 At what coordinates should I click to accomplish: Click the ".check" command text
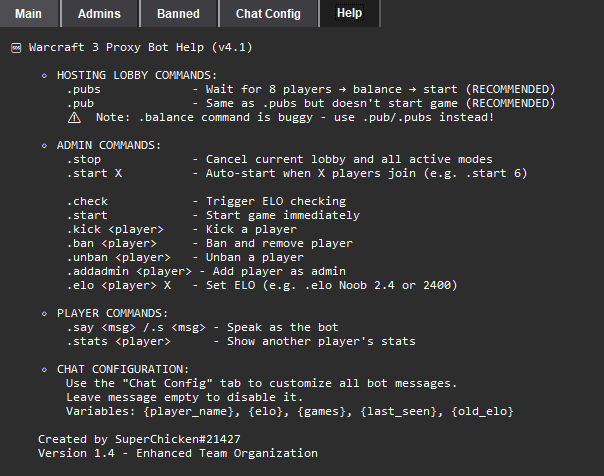(x=87, y=201)
